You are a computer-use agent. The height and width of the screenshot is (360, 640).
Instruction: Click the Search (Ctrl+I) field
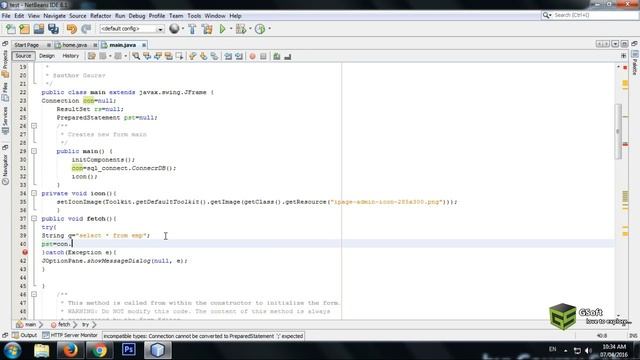point(590,15)
